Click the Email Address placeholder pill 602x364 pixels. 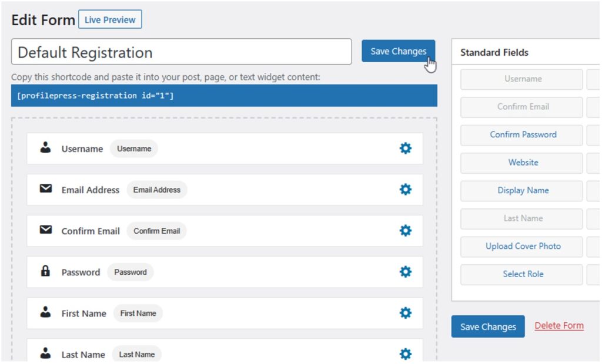click(x=156, y=190)
